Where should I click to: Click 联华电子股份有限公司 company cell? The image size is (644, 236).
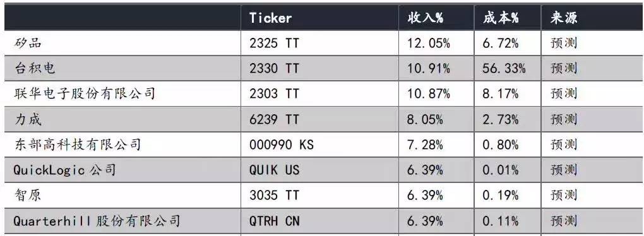click(85, 93)
